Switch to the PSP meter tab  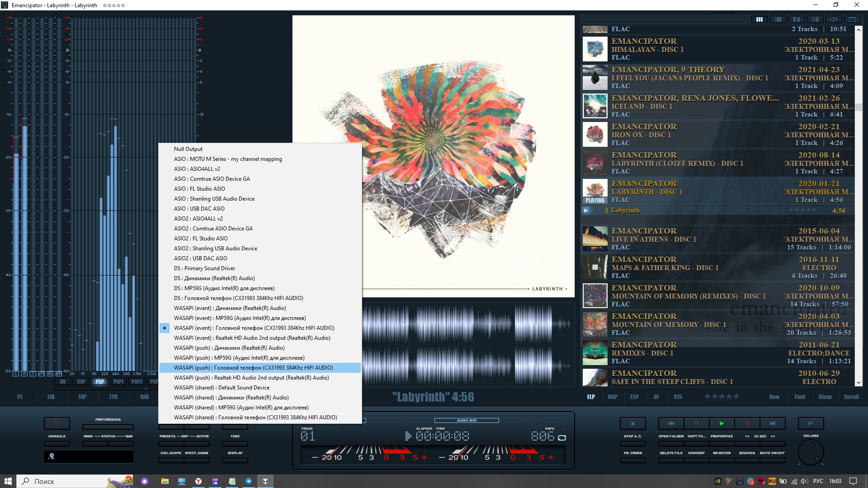pos(100,382)
